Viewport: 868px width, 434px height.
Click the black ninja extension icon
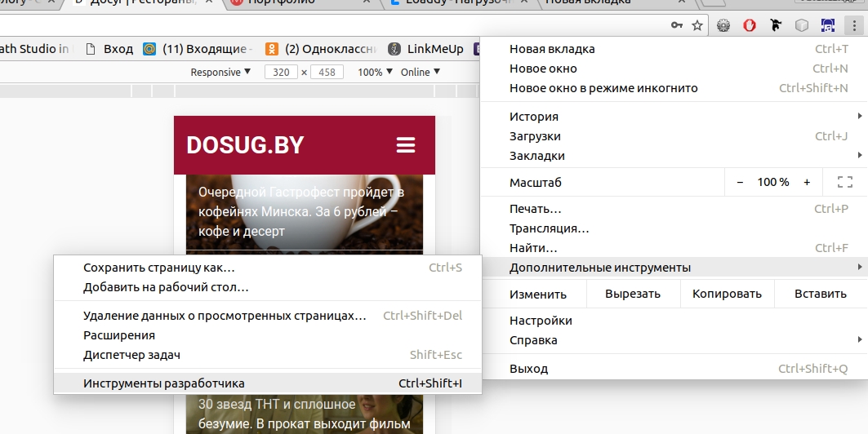[776, 25]
